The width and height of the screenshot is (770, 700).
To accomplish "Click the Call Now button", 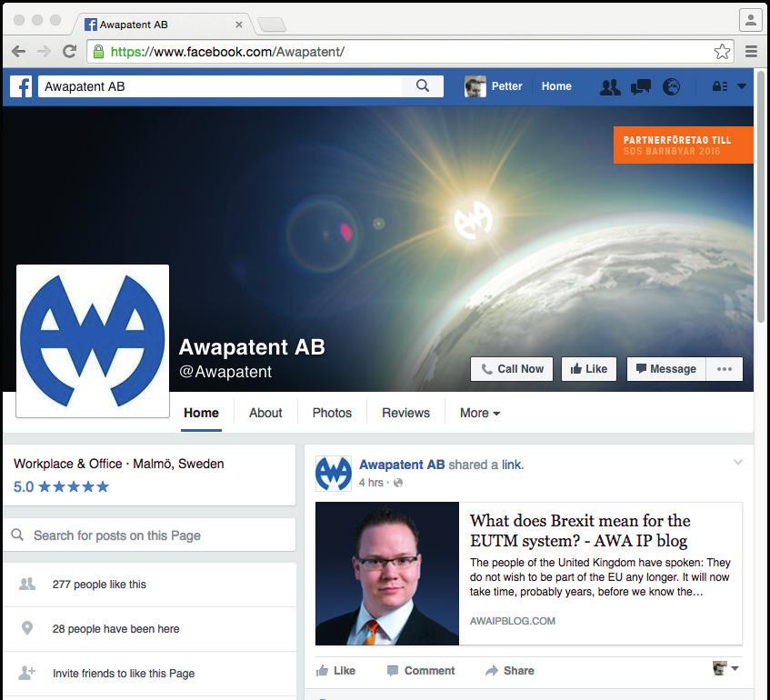I will click(512, 369).
